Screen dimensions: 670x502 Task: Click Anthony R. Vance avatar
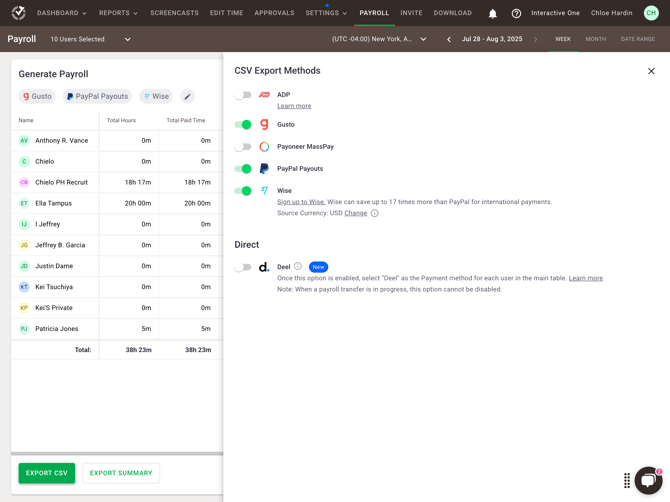(24, 141)
